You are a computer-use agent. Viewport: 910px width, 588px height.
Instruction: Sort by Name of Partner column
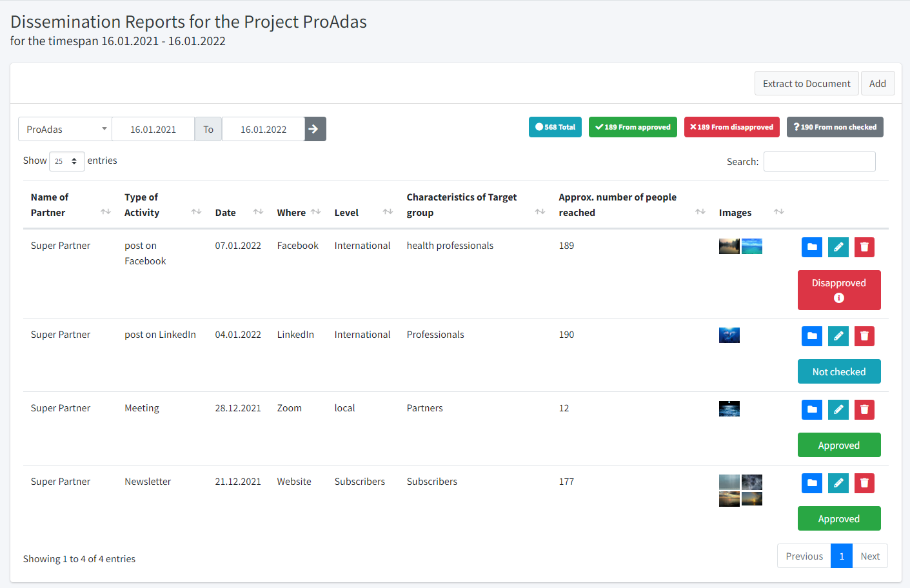point(106,212)
